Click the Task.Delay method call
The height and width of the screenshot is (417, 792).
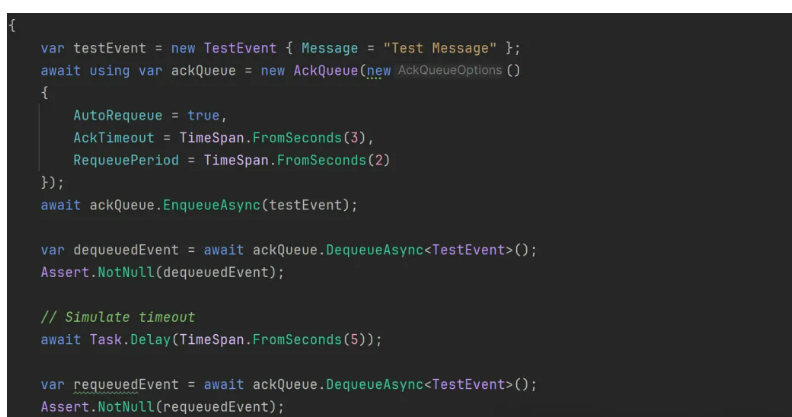click(x=130, y=340)
